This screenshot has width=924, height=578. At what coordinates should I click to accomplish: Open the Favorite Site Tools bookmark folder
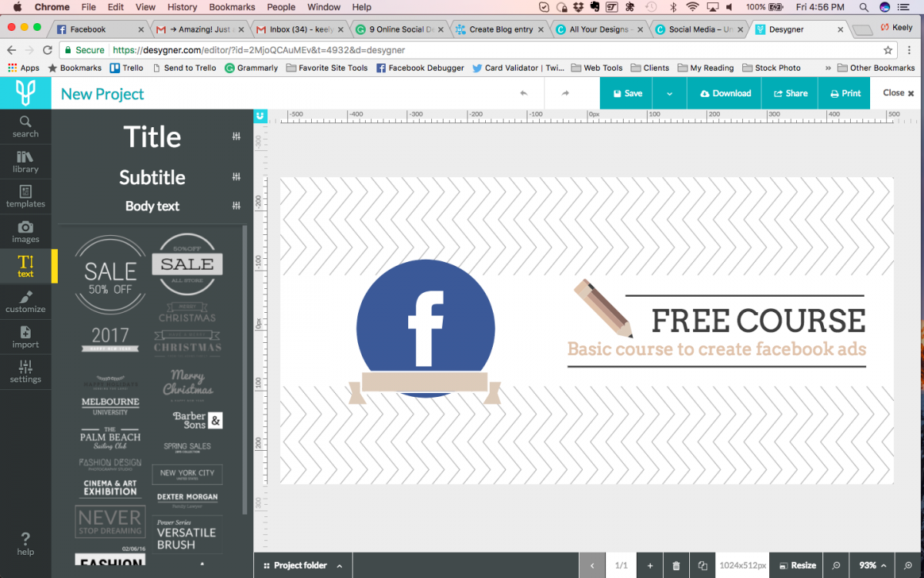point(327,68)
